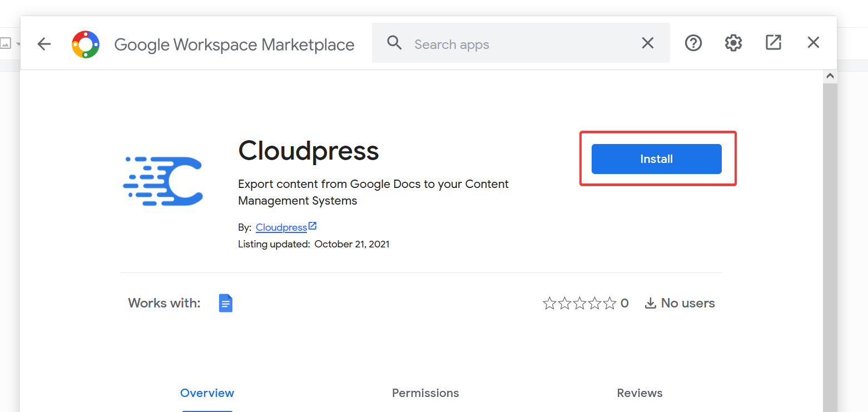Go back with the left arrow icon
868x412 pixels.
(44, 44)
